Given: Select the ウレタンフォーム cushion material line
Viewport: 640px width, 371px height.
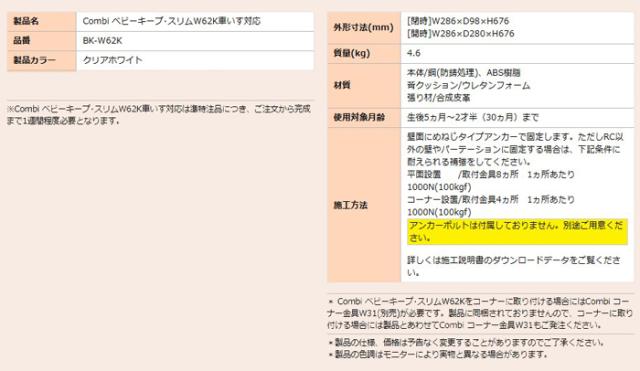Looking at the screenshot, I should [x=469, y=86].
